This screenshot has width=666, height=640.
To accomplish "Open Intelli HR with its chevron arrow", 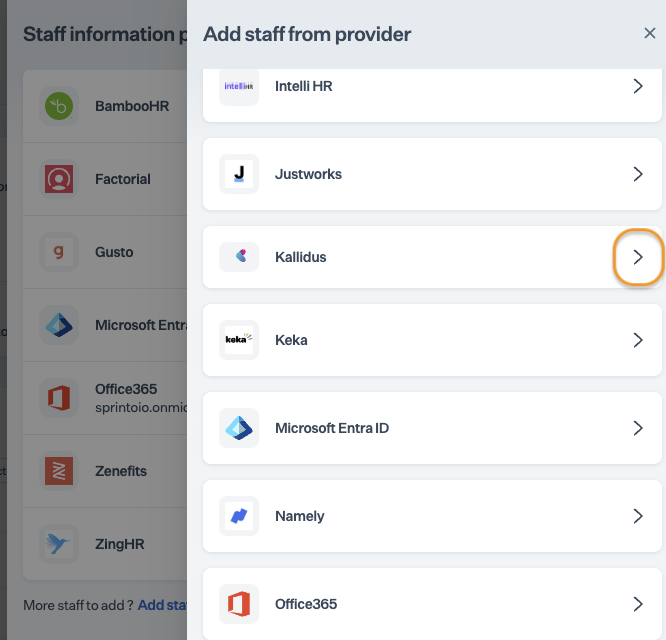I will tap(638, 86).
